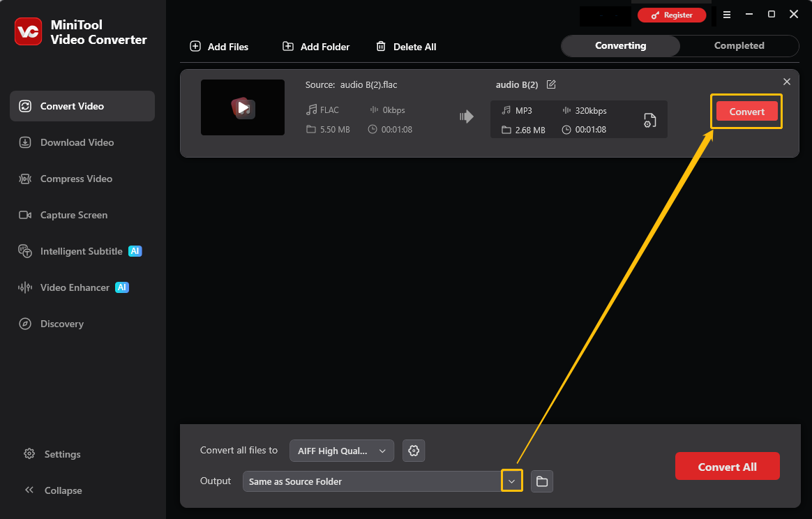Viewport: 812px width, 519px height.
Task: Click Delete All in toolbar
Action: [406, 47]
